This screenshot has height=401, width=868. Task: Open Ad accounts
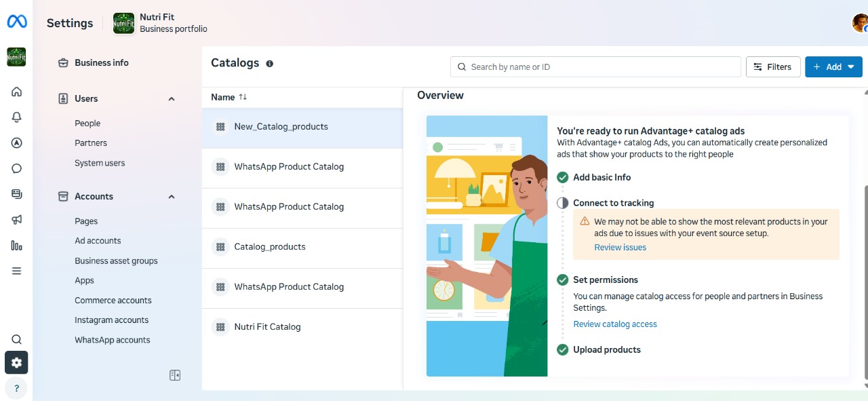tap(98, 241)
